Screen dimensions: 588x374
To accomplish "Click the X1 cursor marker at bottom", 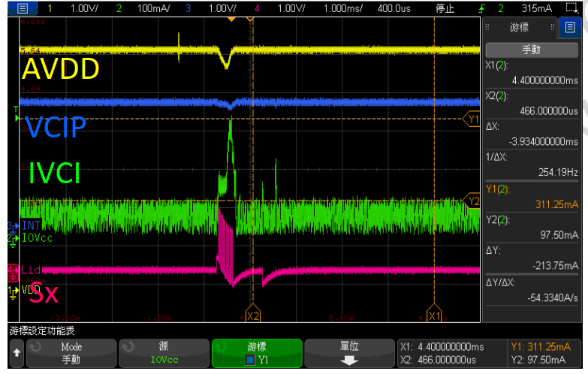I will click(x=434, y=314).
